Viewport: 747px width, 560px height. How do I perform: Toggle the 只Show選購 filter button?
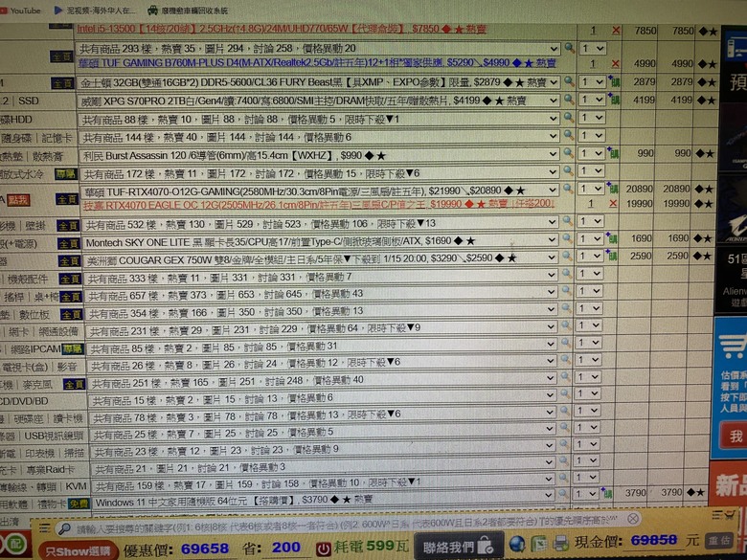[x=79, y=551]
